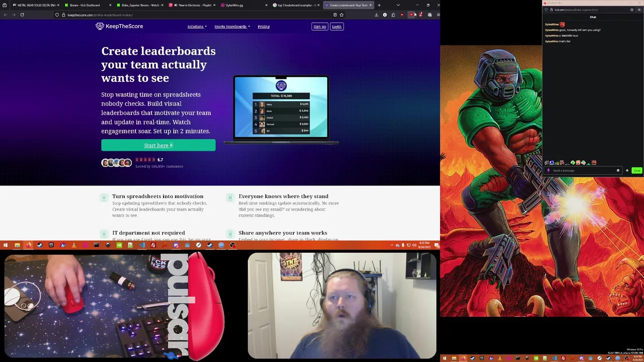The height and width of the screenshot is (362, 644).
Task: Open the top 3 leaderboard examples tab
Action: coord(296,5)
